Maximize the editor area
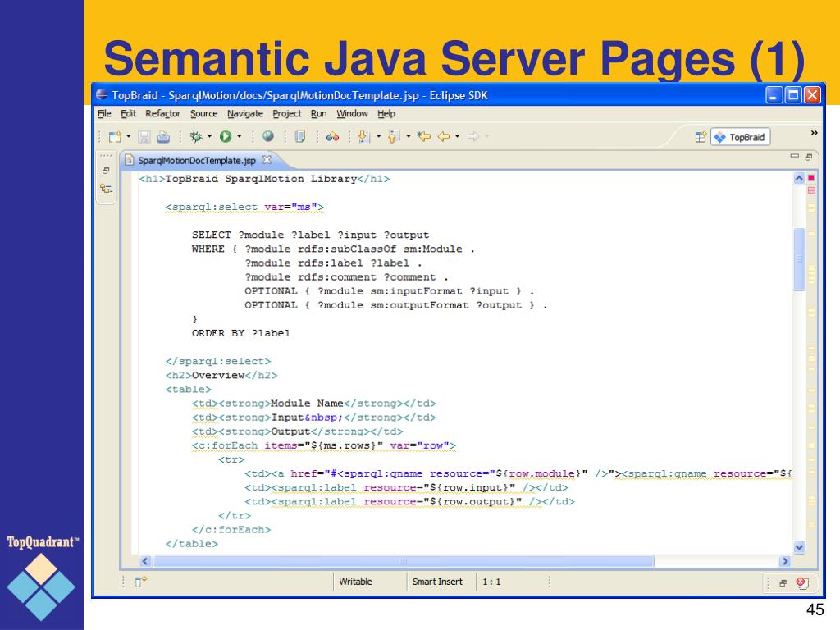The image size is (840, 630). point(808,157)
